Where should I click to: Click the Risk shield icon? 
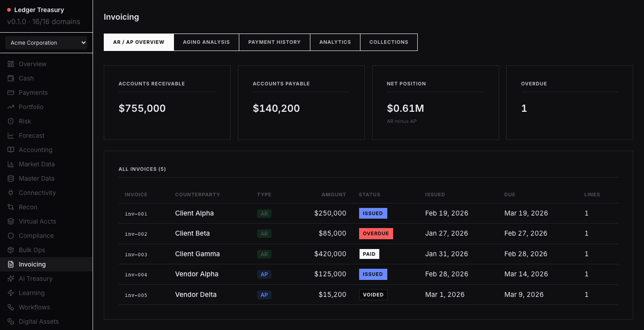click(11, 121)
